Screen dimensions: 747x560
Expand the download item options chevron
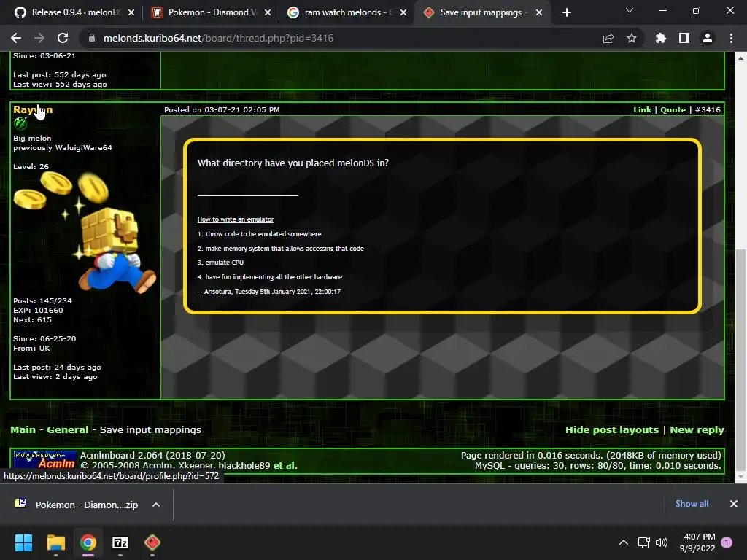pos(156,505)
